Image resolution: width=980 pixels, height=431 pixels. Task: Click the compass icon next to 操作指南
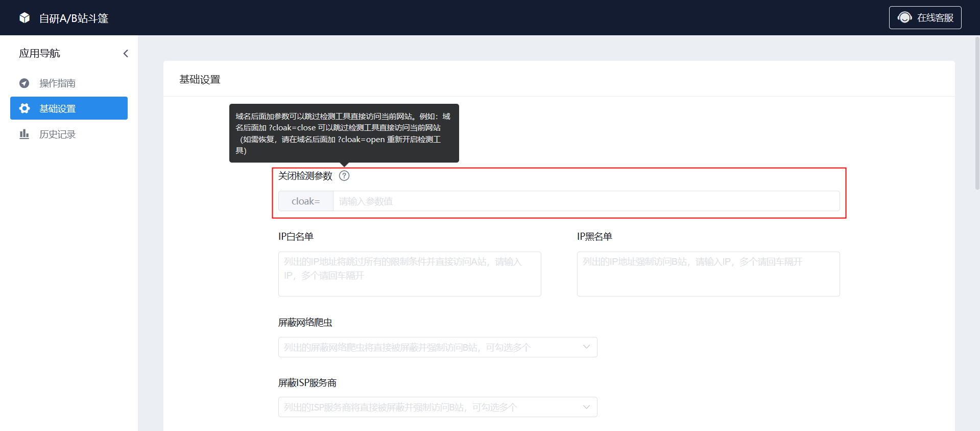tap(24, 83)
